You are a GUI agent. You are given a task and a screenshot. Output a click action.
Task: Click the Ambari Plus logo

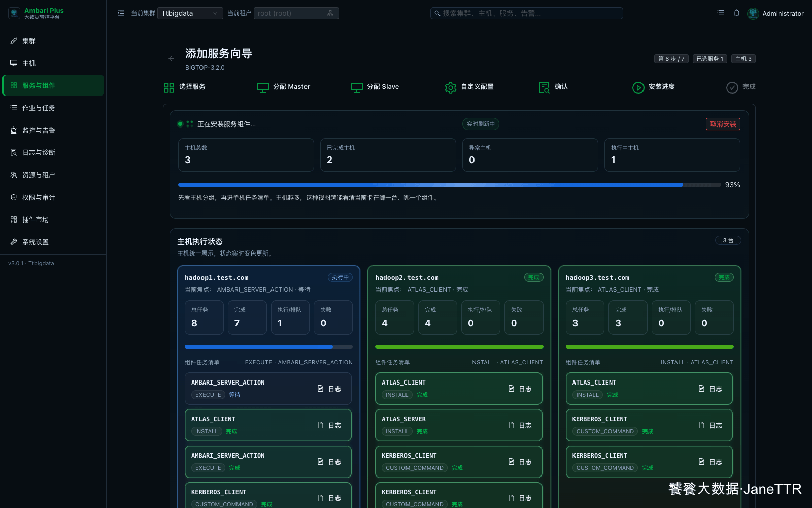pos(14,13)
